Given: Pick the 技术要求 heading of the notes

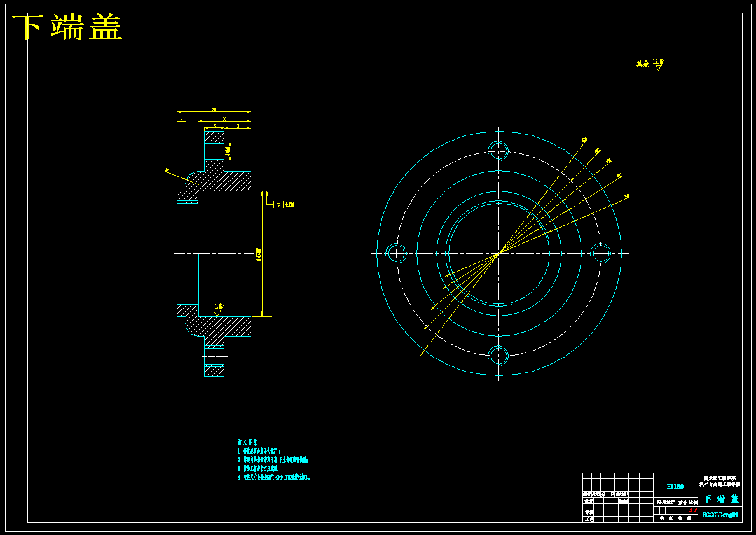Looking at the screenshot, I should click(247, 442).
